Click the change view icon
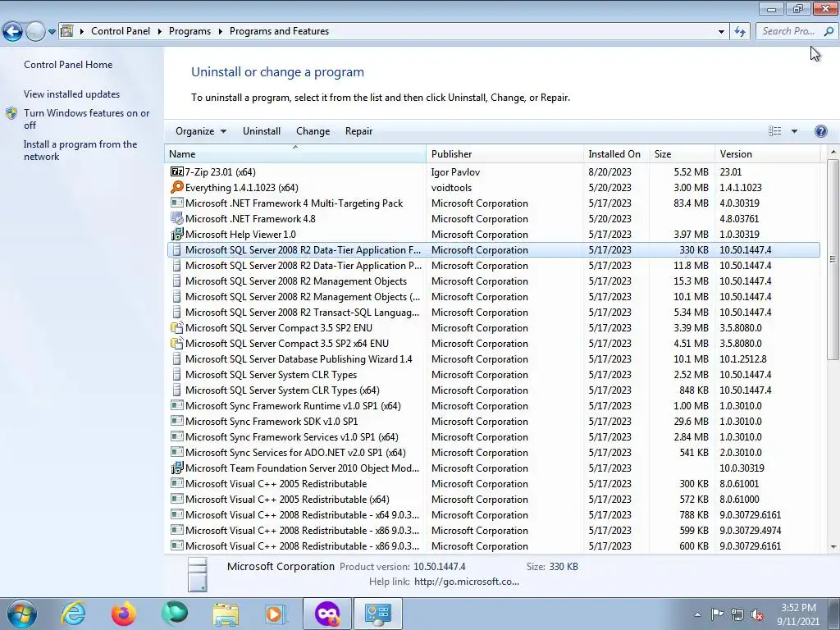This screenshot has width=840, height=630. tap(774, 131)
